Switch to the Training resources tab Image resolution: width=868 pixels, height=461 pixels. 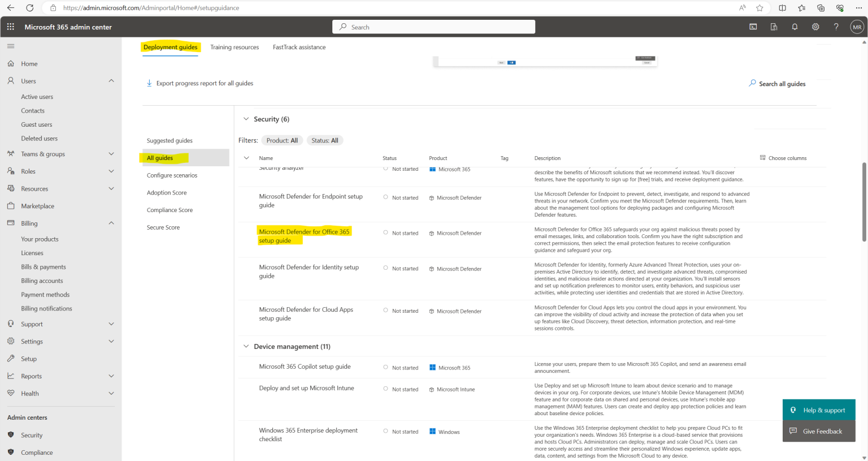click(235, 47)
